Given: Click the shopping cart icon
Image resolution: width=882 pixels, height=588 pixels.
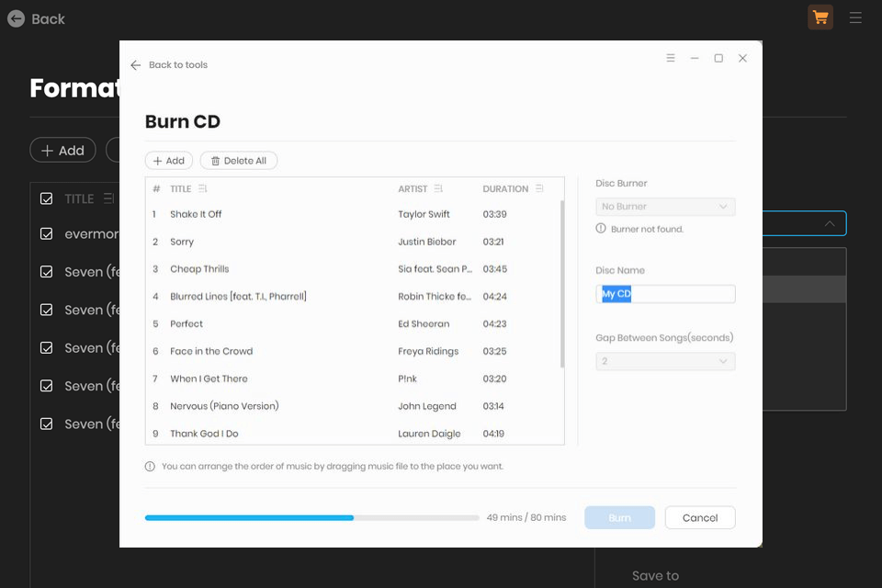Looking at the screenshot, I should point(820,17).
